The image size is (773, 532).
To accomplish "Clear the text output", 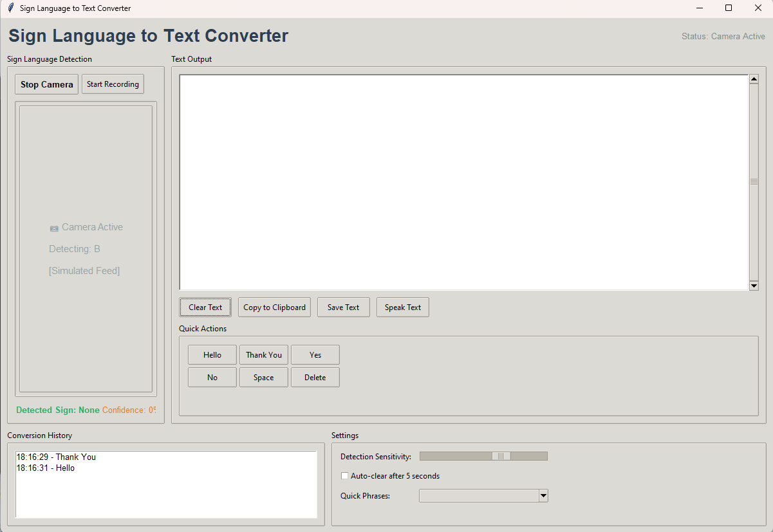I will tap(205, 307).
